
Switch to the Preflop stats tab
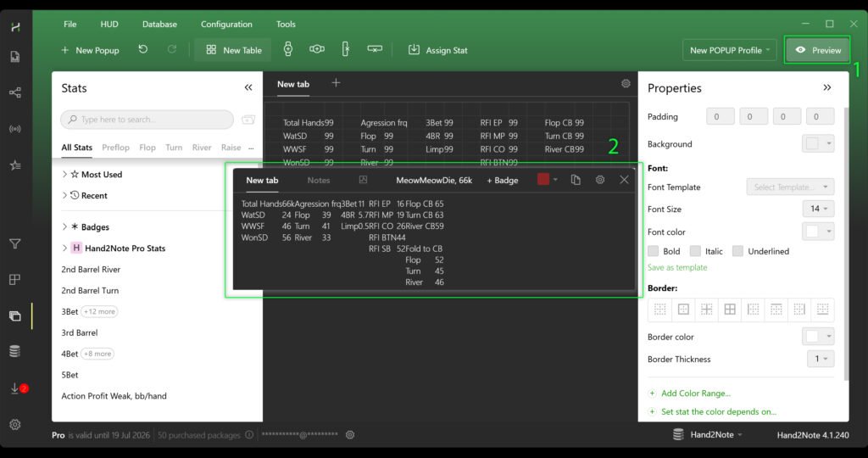tap(115, 148)
